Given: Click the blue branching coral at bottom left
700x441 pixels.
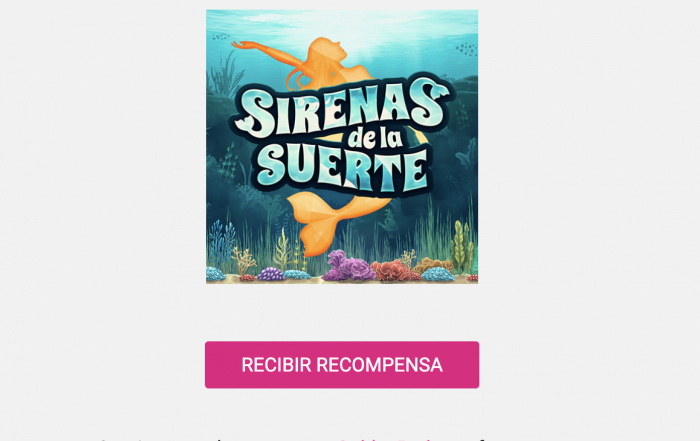Looking at the screenshot, I should point(222,241).
